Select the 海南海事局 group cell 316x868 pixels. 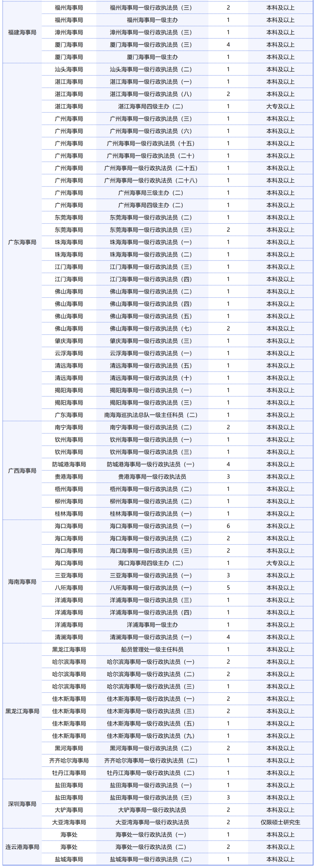[22, 581]
